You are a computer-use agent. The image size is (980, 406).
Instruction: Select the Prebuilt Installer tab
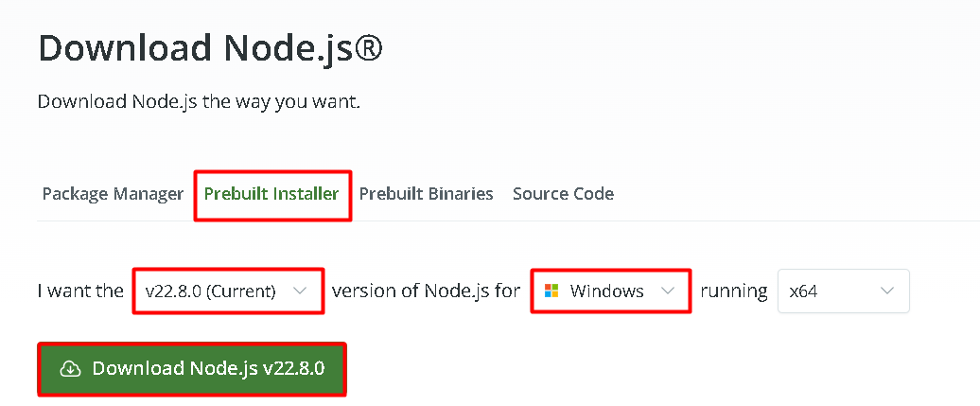pyautogui.click(x=271, y=194)
